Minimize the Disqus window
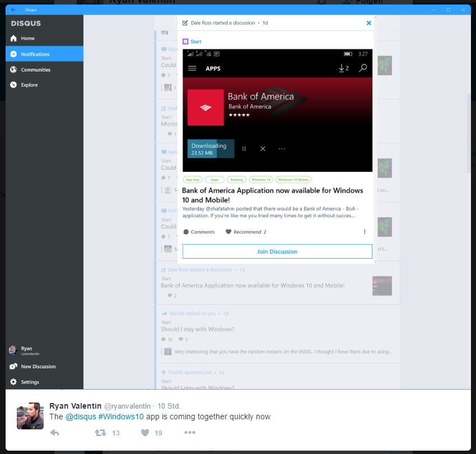 pyautogui.click(x=433, y=10)
